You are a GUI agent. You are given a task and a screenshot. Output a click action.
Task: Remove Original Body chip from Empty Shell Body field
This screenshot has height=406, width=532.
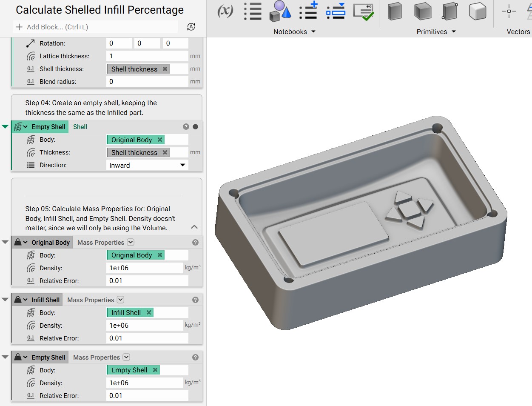click(160, 140)
